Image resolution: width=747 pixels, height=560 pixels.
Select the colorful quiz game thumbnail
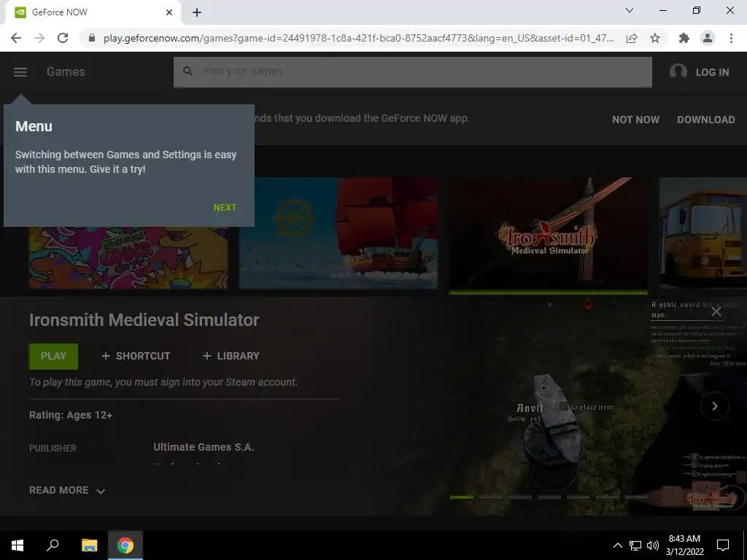[x=128, y=257]
